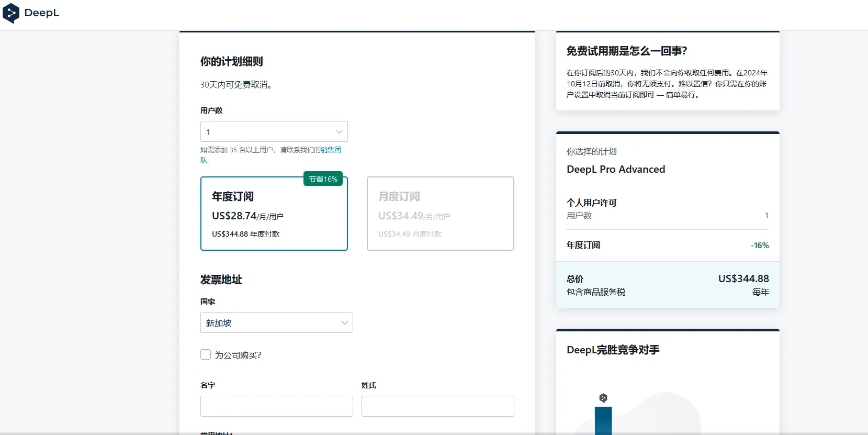Viewport: 868px width, 435px height.
Task: Focus the 姓氏 input field
Action: point(438,406)
